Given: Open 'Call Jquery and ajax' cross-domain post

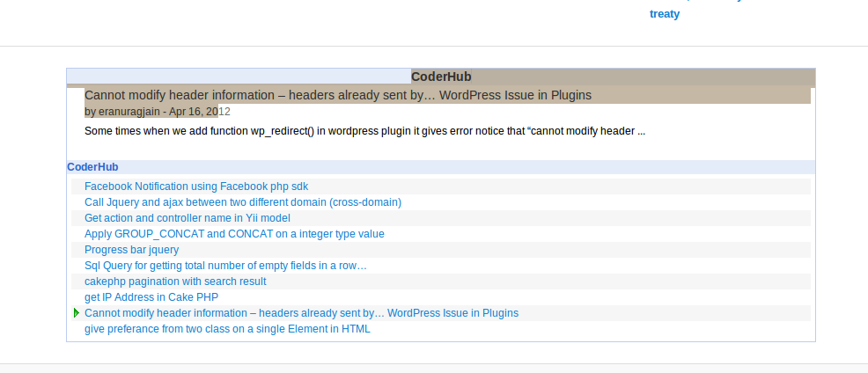Looking at the screenshot, I should (243, 202).
